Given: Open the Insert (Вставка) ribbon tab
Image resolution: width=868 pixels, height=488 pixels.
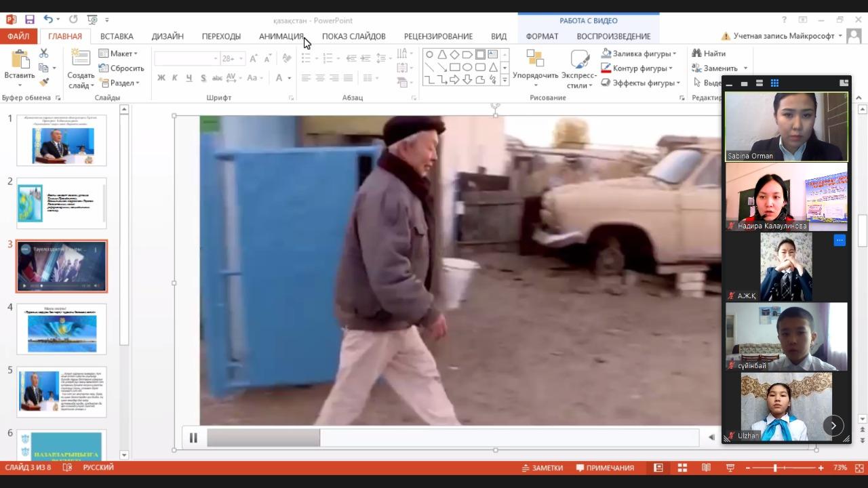Looking at the screenshot, I should [117, 36].
